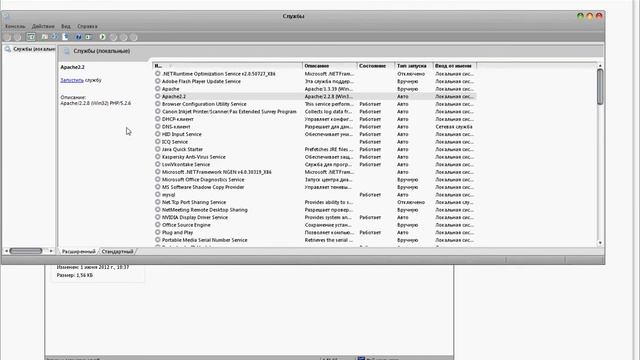Open Help from the blue question-mark toolbar icon

pyautogui.click(x=78, y=37)
